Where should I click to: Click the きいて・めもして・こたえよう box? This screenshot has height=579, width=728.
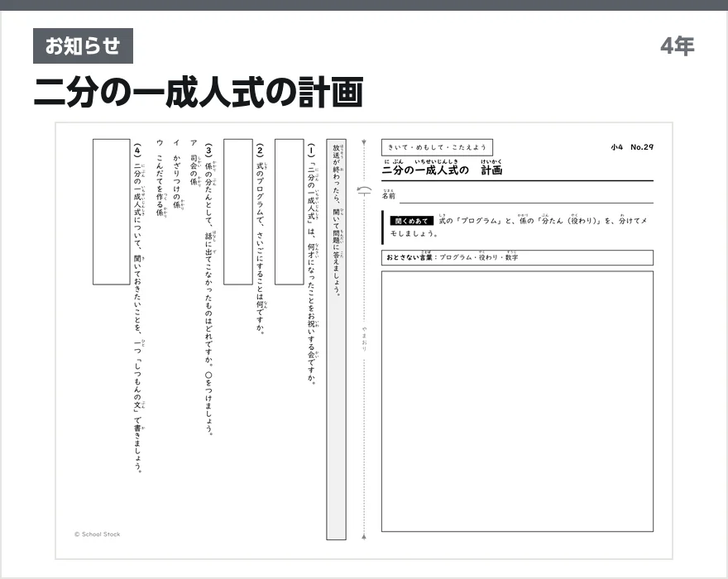coord(437,147)
